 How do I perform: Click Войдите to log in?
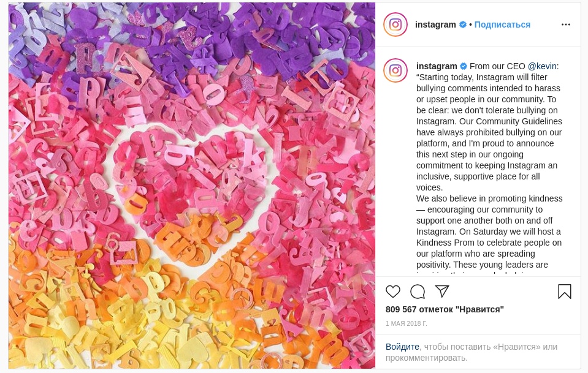point(402,347)
